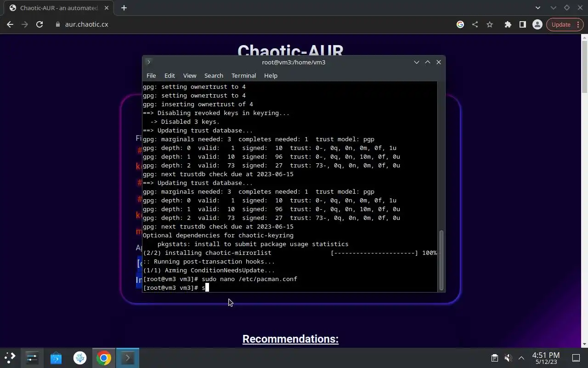Open the clipboard tray icon
Image resolution: width=588 pixels, height=368 pixels.
click(495, 358)
